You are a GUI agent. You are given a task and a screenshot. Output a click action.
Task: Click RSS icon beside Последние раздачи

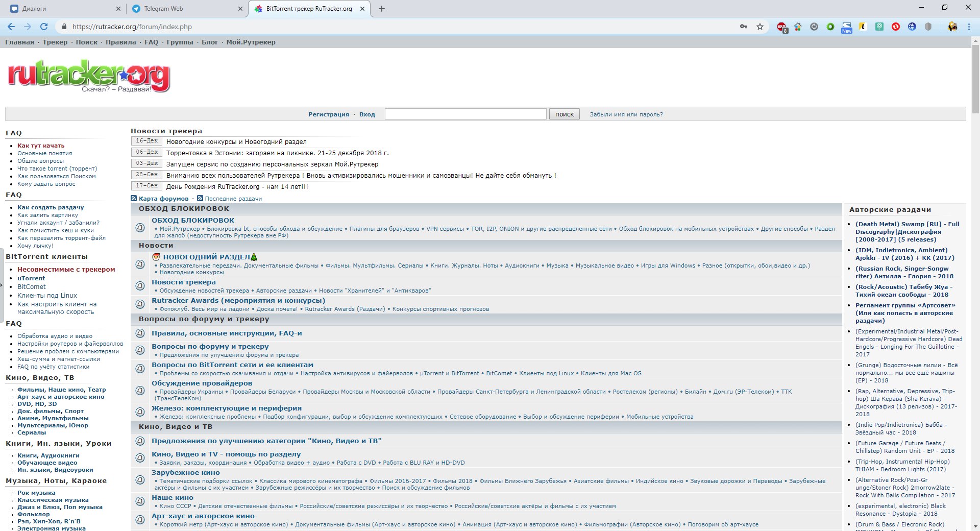pos(200,198)
